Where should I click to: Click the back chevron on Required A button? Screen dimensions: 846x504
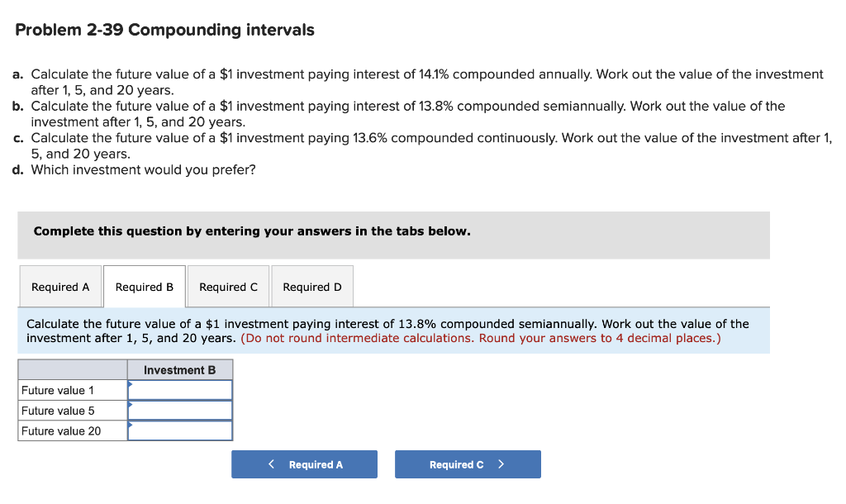click(271, 464)
